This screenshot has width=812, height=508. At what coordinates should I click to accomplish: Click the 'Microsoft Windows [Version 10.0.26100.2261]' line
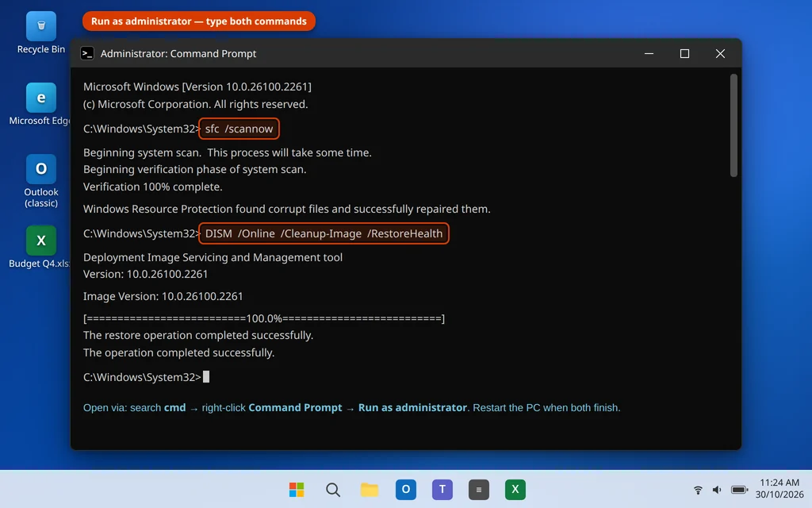pos(197,87)
